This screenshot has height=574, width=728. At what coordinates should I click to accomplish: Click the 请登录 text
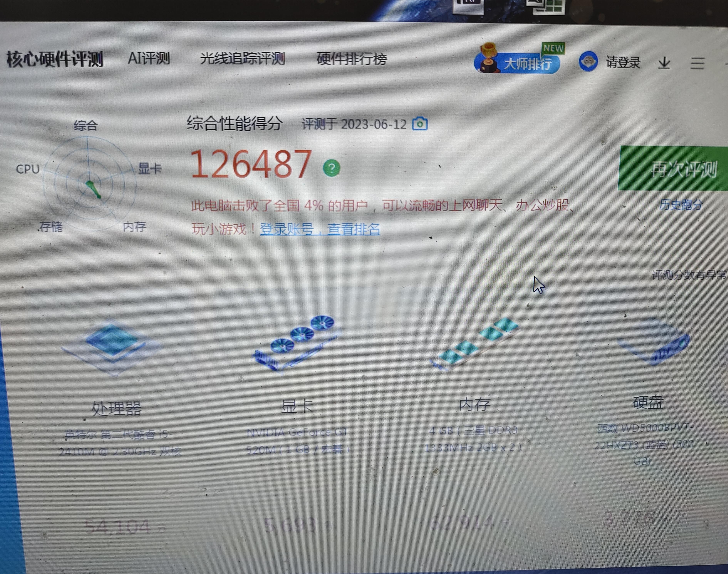coord(623,63)
